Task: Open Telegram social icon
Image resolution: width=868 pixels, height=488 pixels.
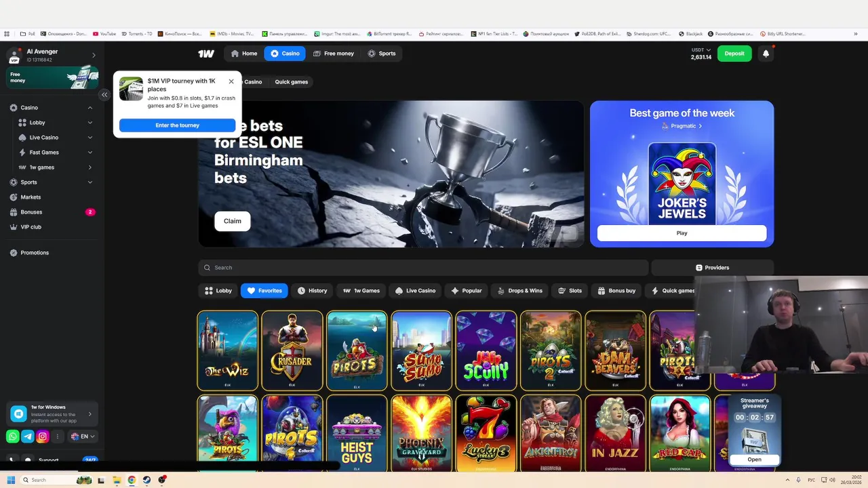Action: click(x=28, y=436)
